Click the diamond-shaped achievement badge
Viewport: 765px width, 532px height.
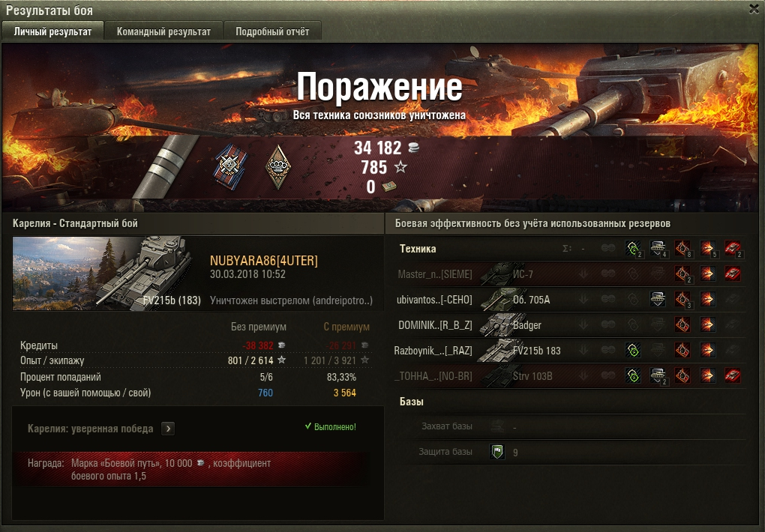click(277, 167)
